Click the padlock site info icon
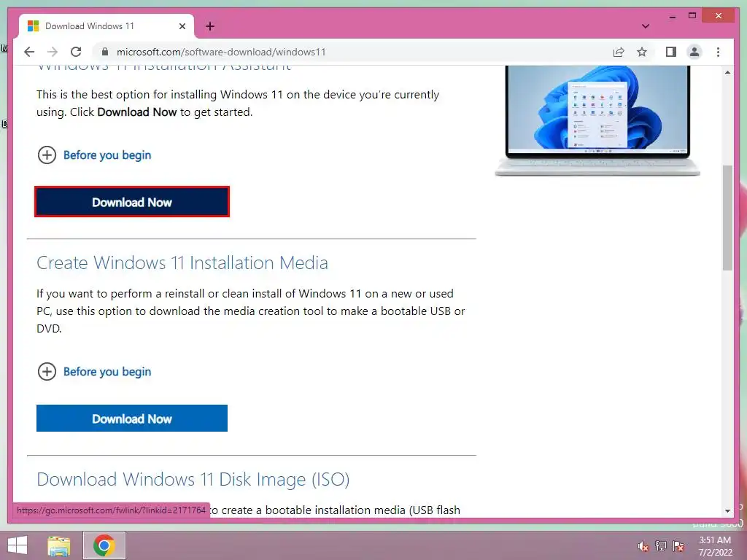747x560 pixels. coord(105,52)
